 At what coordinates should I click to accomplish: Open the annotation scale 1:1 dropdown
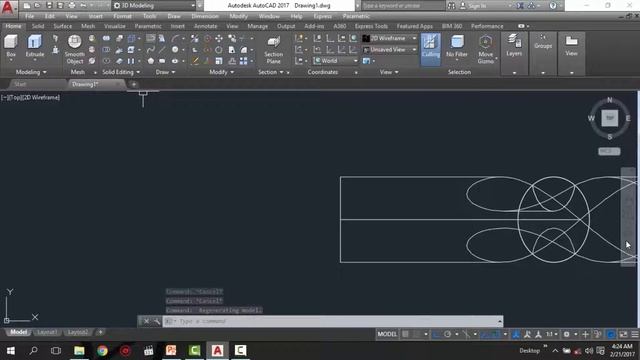click(552, 334)
